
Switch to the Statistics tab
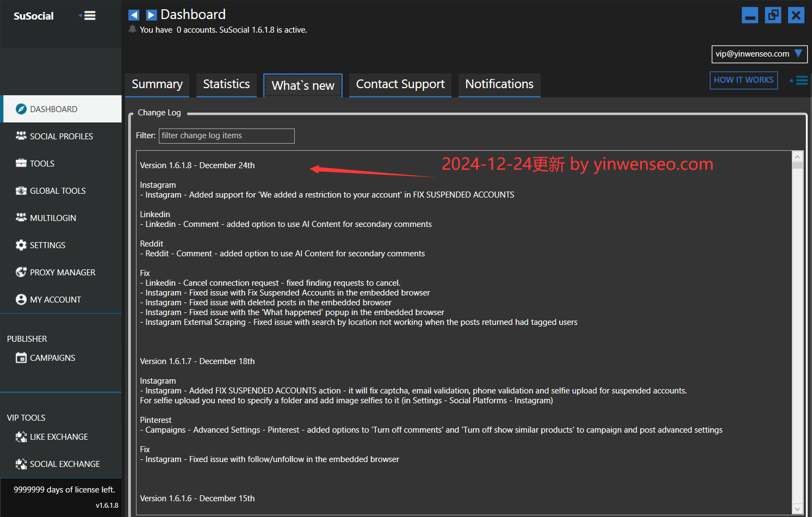tap(226, 85)
